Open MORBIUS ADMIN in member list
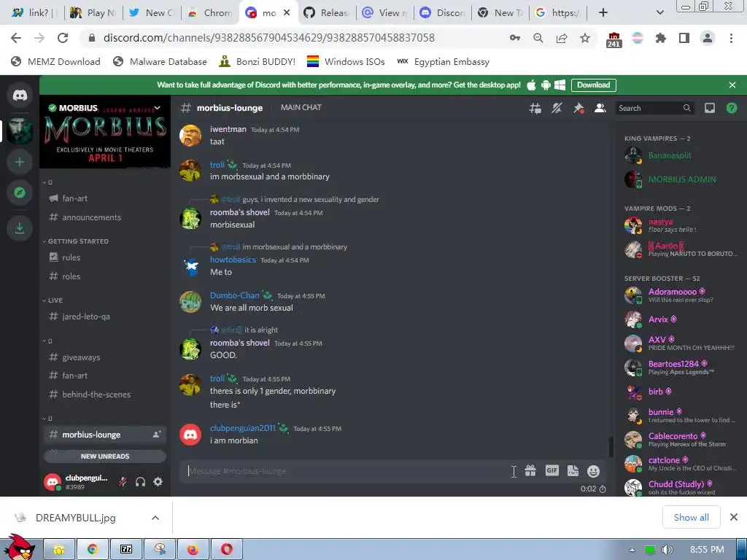747x560 pixels. click(681, 179)
